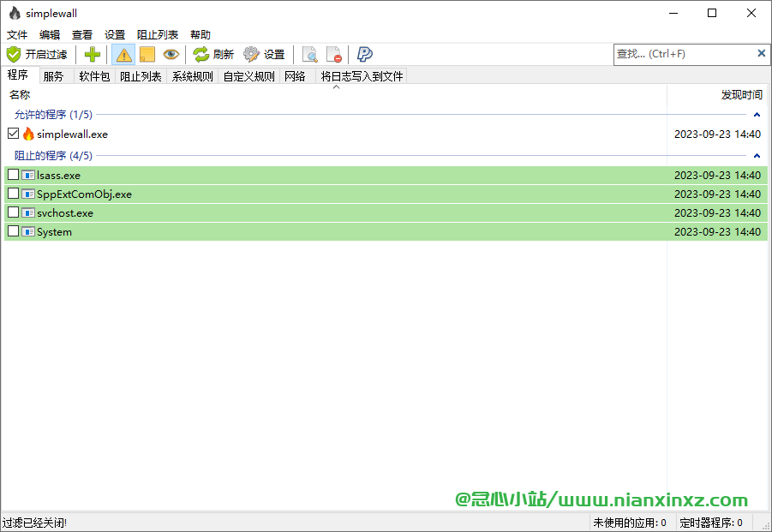
Task: Click the 设置 toolbar button label
Action: tap(274, 54)
